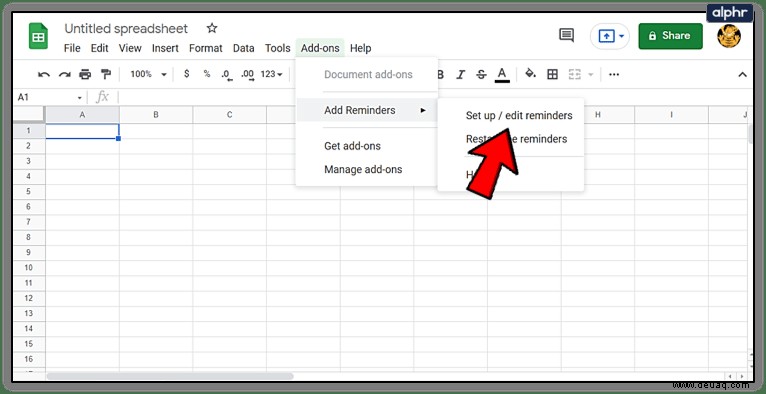Open the text color picker

point(502,75)
